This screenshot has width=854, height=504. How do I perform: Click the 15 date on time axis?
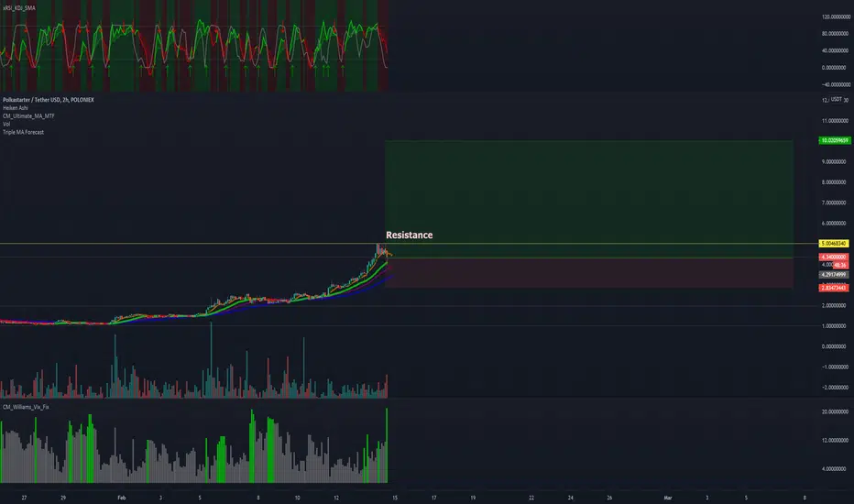[x=395, y=498]
